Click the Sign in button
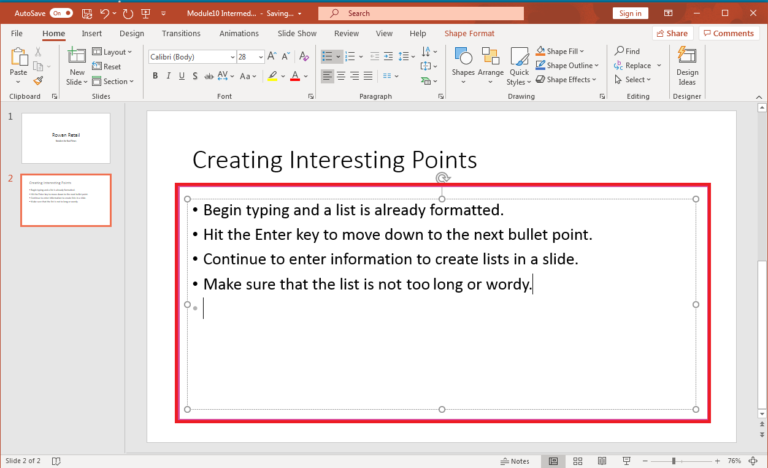 click(630, 13)
